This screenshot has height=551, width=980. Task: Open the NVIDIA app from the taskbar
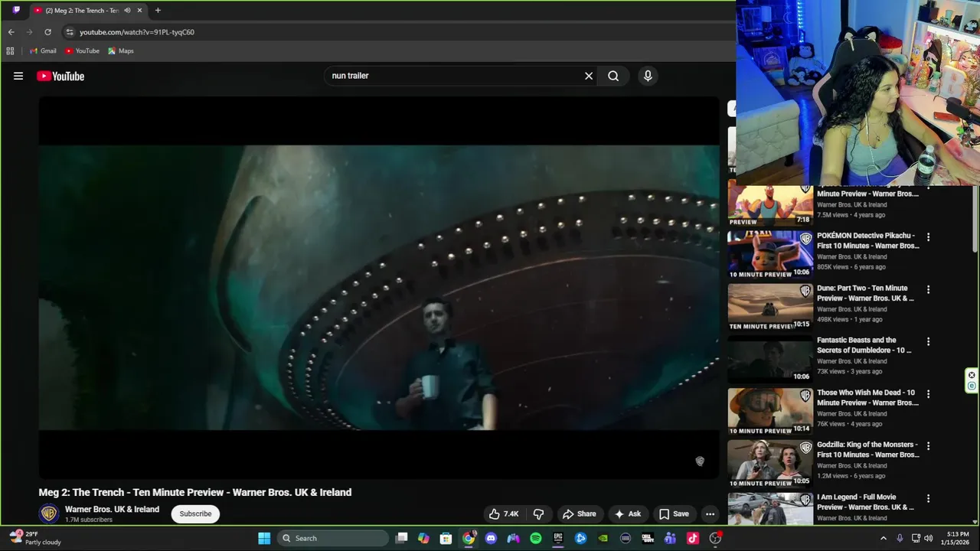click(x=603, y=538)
